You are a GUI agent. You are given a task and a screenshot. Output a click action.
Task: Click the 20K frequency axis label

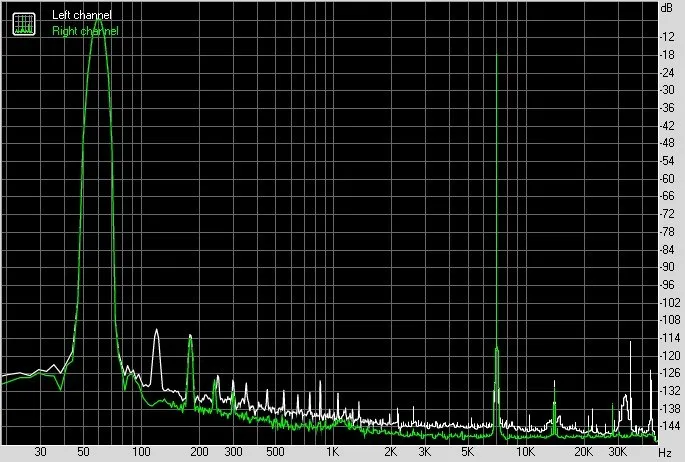(583, 452)
